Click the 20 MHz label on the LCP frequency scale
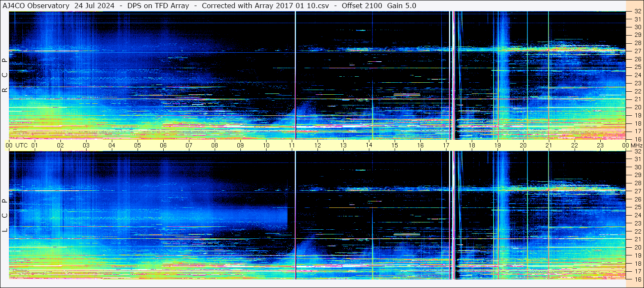This screenshot has height=288, width=644. (x=637, y=247)
